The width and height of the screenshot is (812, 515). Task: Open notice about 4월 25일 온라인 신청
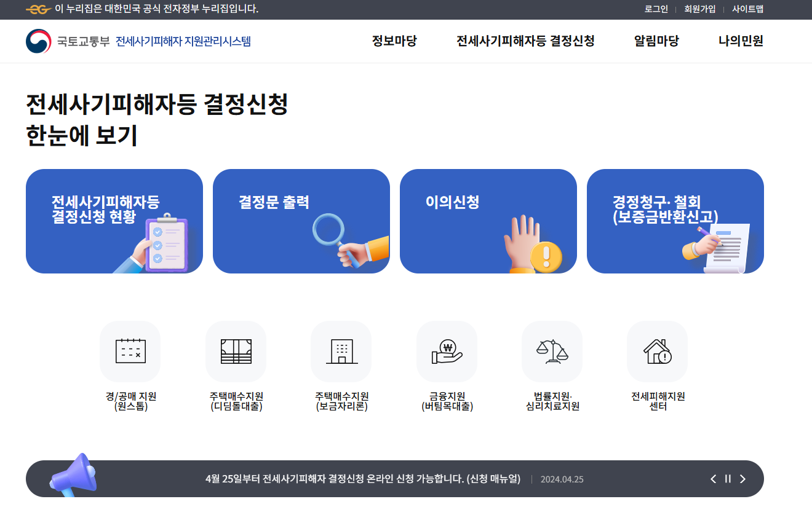[x=363, y=479]
